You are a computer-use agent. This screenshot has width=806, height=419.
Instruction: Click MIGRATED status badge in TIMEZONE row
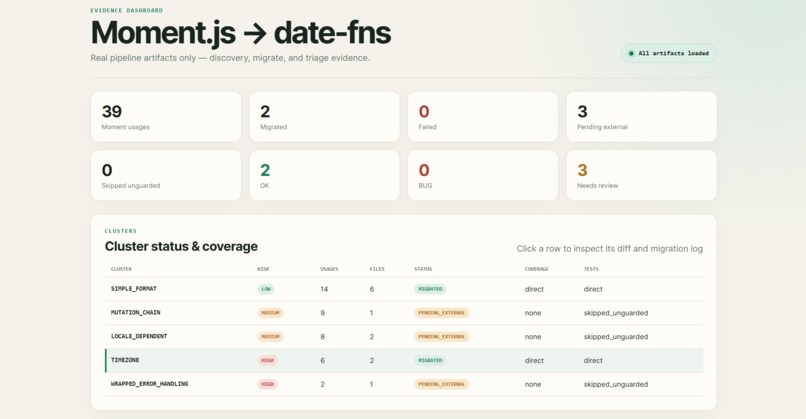[430, 360]
